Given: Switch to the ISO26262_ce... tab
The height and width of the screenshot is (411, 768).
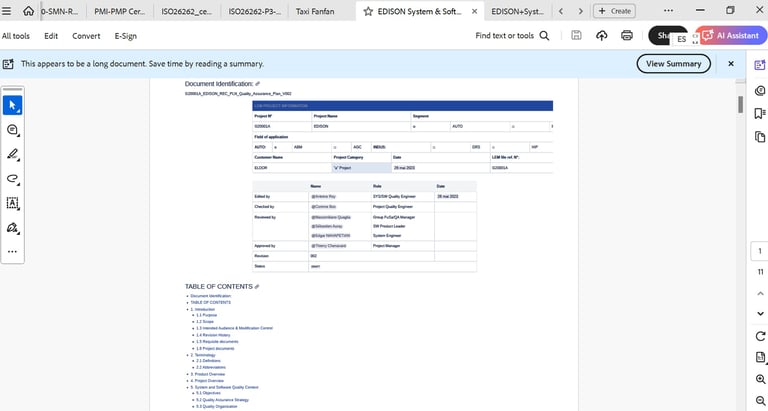Looking at the screenshot, I should [187, 11].
